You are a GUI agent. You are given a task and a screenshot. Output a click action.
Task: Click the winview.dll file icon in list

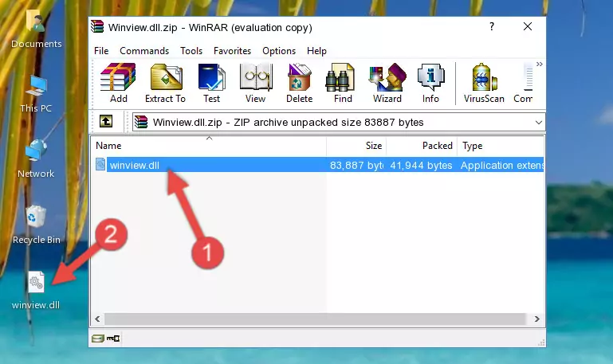click(x=100, y=164)
